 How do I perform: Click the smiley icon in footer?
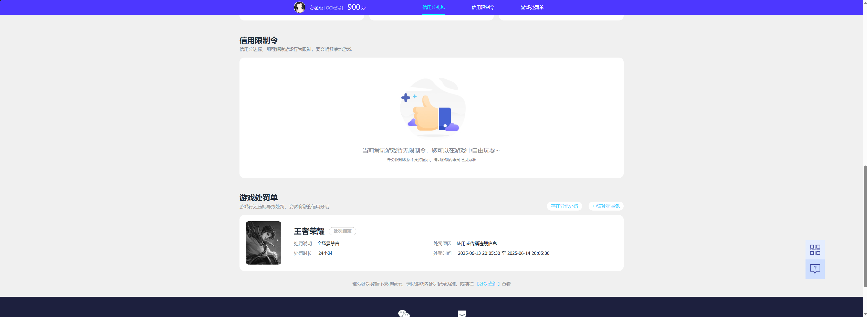[x=462, y=313]
